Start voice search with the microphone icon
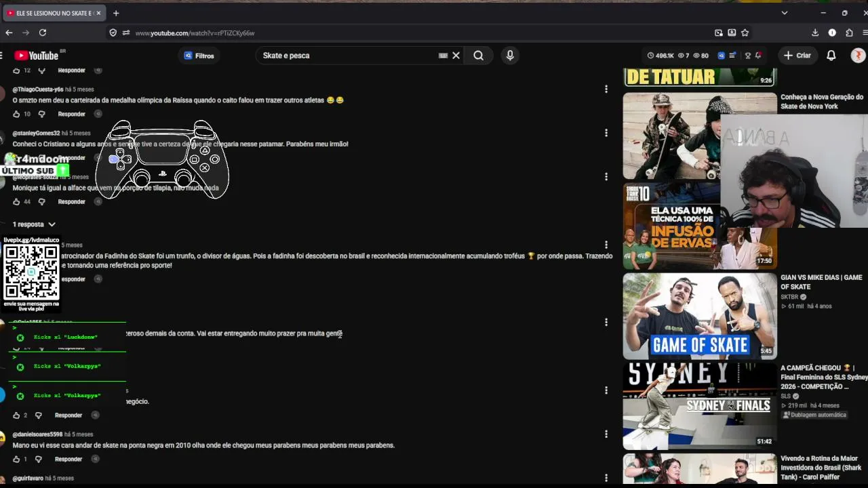Screen dimensions: 868x488 (x=510, y=56)
